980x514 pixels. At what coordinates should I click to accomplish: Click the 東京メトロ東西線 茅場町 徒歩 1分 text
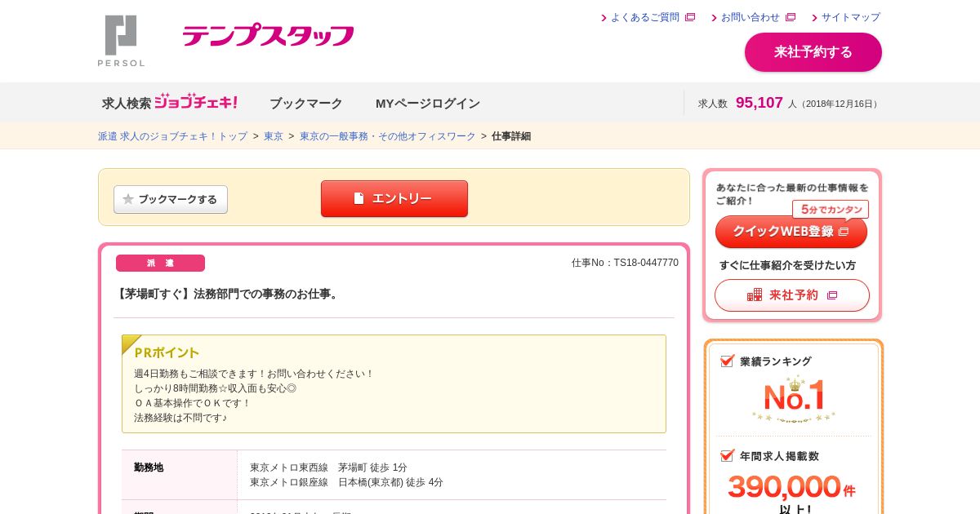pos(328,467)
